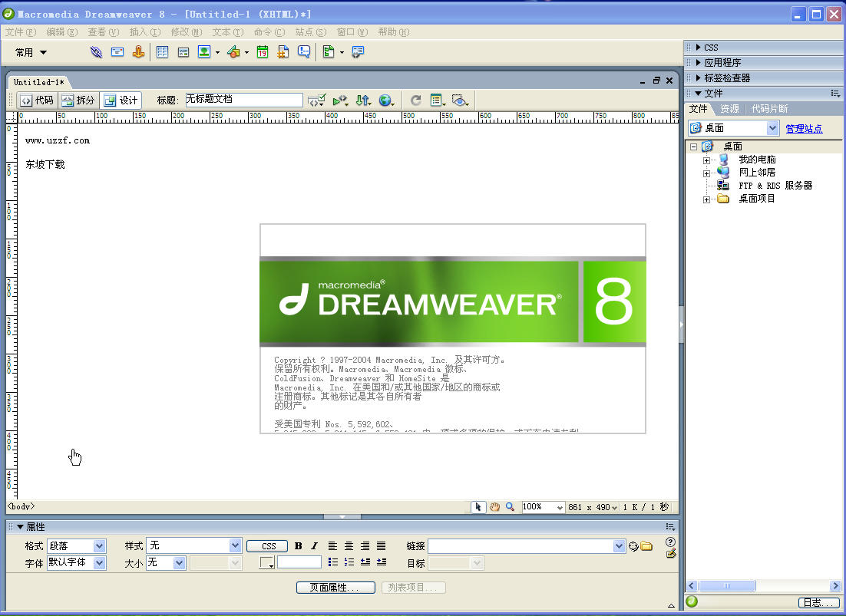This screenshot has width=846, height=616.
Task: Switch to Split view (拆分)
Action: click(79, 100)
